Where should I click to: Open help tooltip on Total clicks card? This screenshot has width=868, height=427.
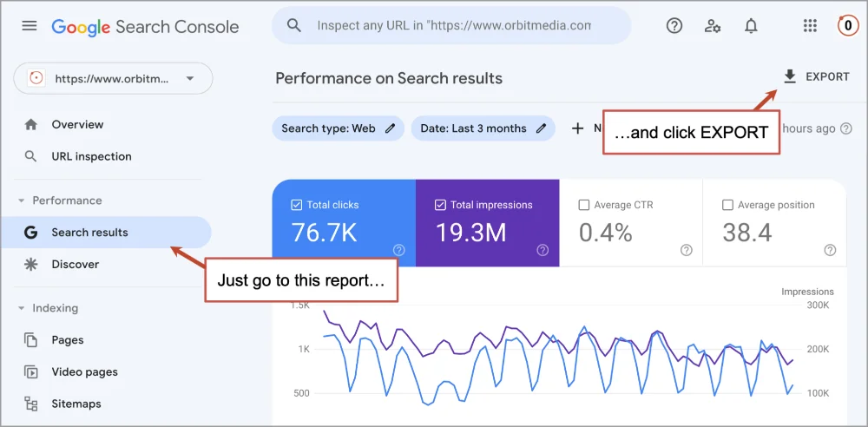398,250
